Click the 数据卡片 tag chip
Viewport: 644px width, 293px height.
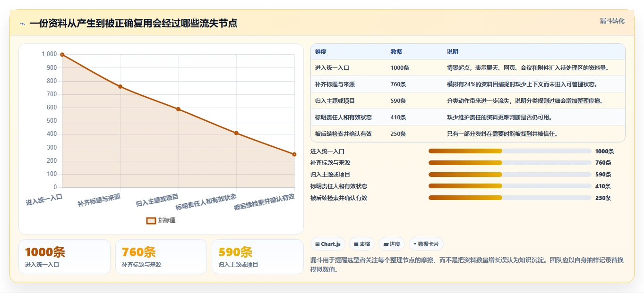[426, 244]
